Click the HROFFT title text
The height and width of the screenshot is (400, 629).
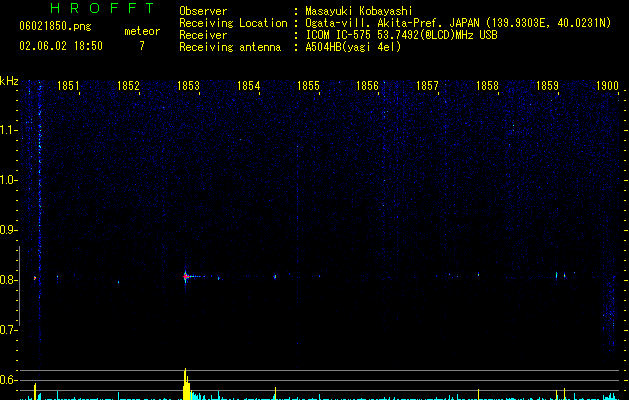(103, 8)
